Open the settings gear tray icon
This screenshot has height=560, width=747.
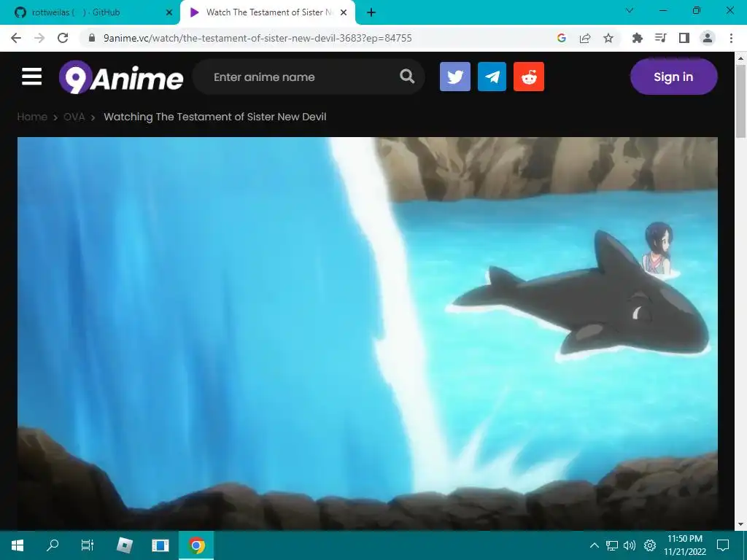(650, 545)
